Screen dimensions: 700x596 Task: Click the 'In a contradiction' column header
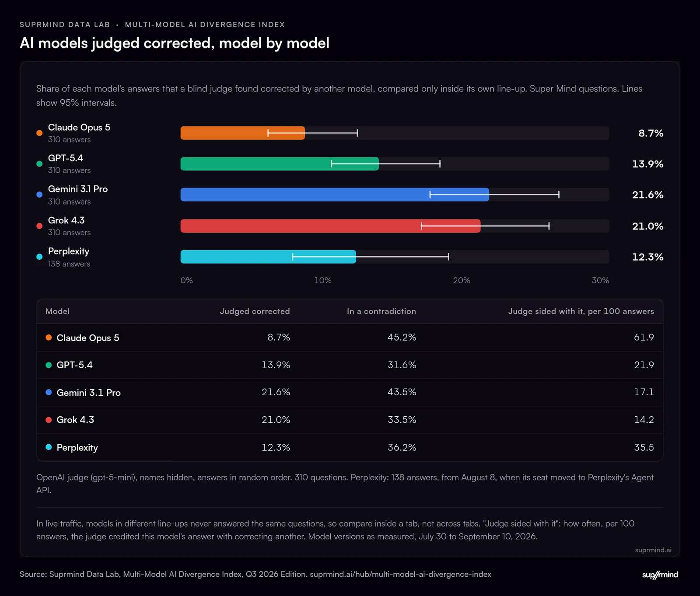click(x=381, y=311)
